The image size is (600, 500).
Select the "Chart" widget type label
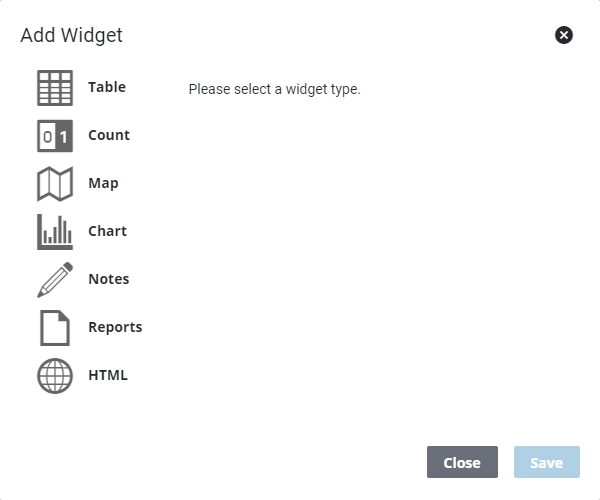pyautogui.click(x=107, y=231)
